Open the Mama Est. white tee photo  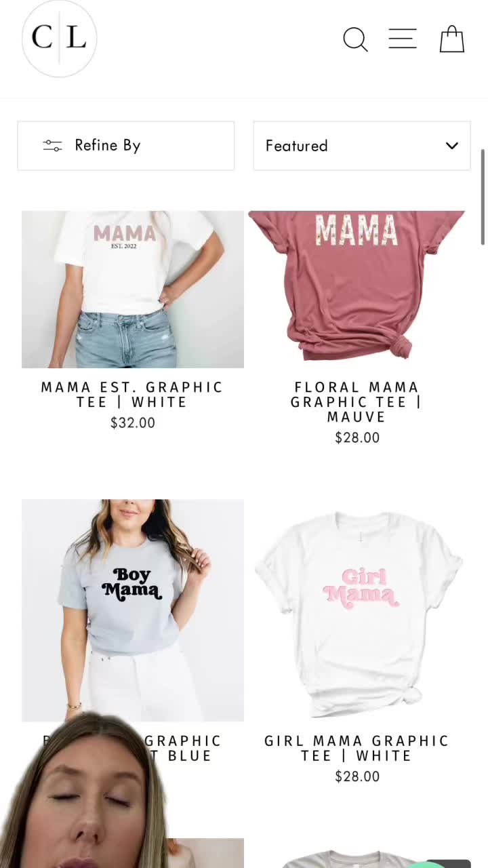pyautogui.click(x=133, y=290)
